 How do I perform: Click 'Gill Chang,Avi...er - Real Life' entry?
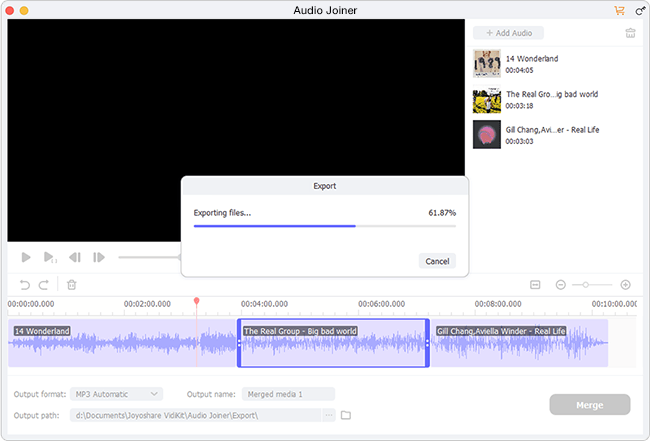pyautogui.click(x=552, y=130)
